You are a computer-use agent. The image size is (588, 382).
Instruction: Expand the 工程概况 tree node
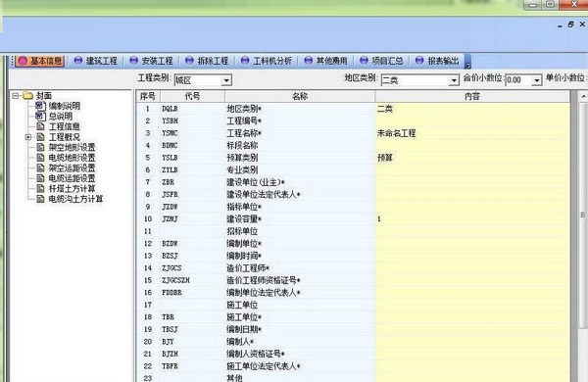coord(28,137)
